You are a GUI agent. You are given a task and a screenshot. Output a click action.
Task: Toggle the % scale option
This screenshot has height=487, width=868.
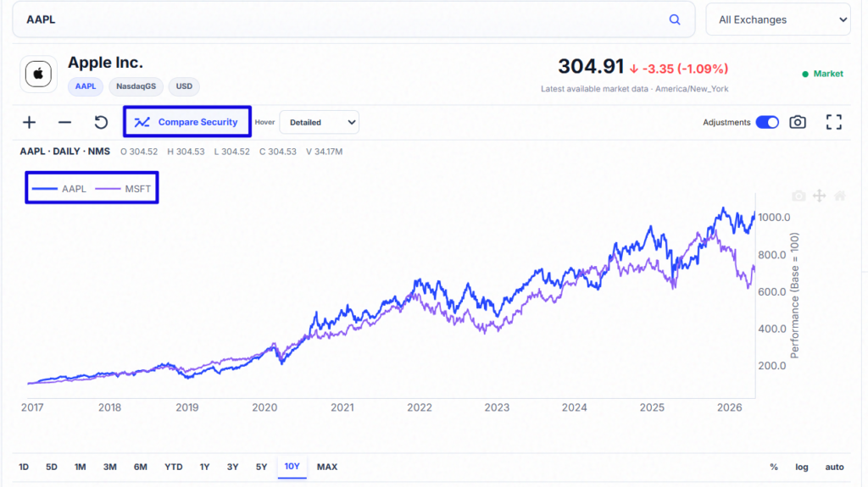(774, 467)
